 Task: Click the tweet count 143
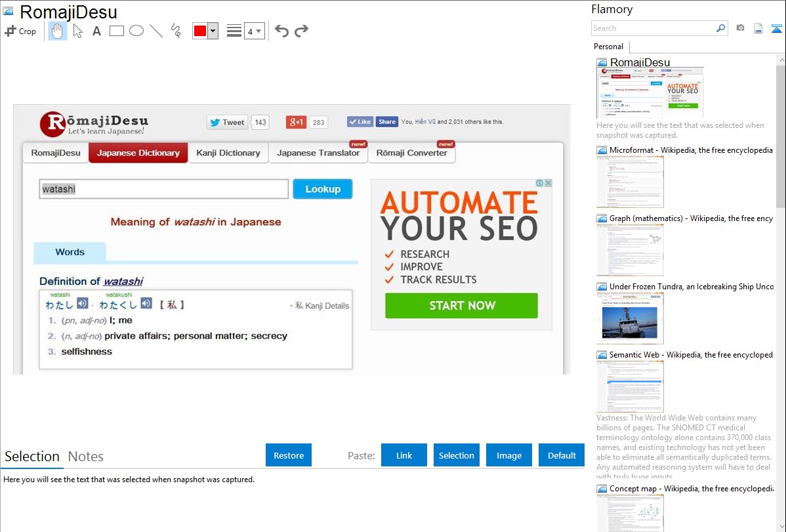[260, 123]
